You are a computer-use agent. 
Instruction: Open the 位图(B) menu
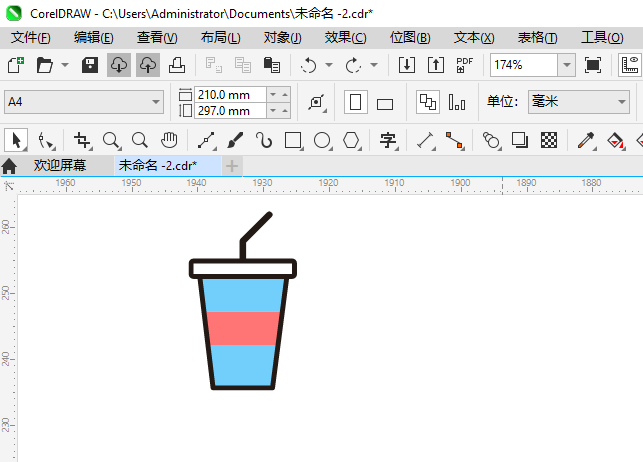coord(410,38)
